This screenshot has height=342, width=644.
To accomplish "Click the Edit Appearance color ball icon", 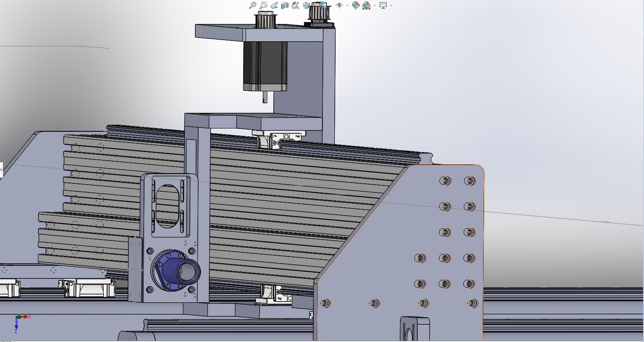I will pyautogui.click(x=355, y=5).
